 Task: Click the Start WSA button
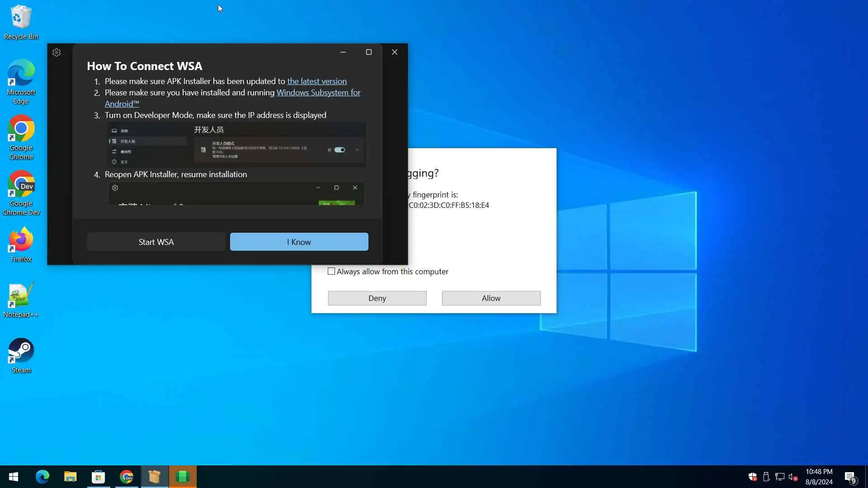[156, 242]
